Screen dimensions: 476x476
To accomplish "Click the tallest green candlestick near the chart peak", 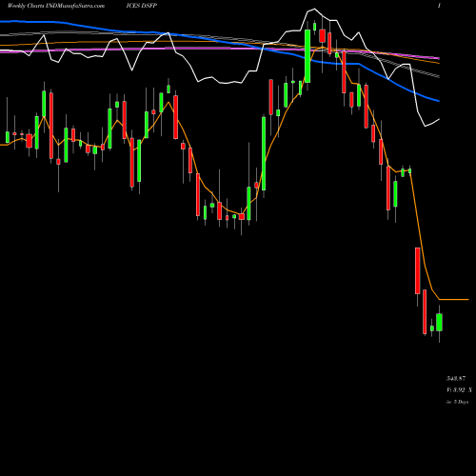I will 307,56.
